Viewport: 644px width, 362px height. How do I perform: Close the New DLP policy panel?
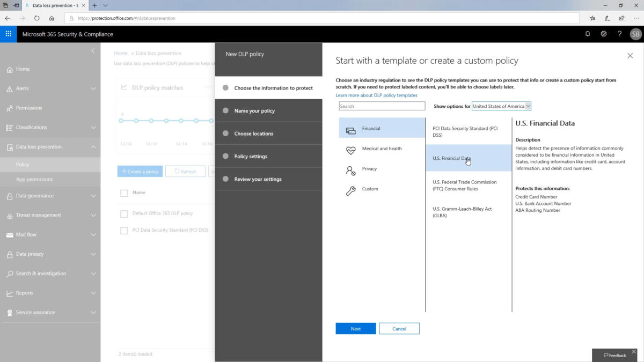pos(630,55)
